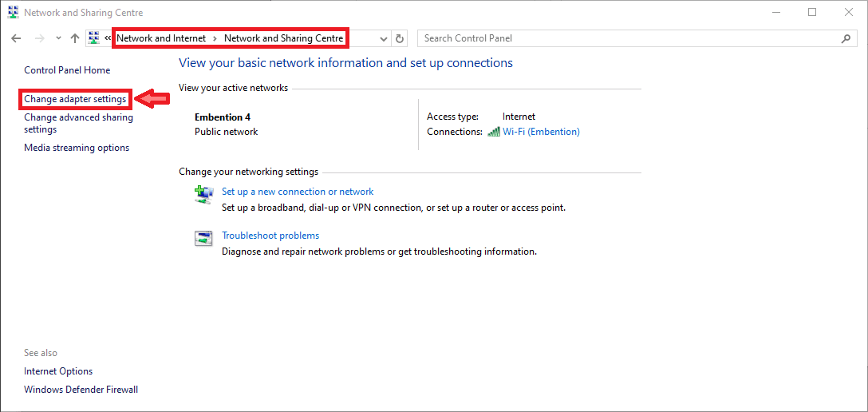Click the search magnifier icon
The image size is (868, 412).
[x=846, y=38]
